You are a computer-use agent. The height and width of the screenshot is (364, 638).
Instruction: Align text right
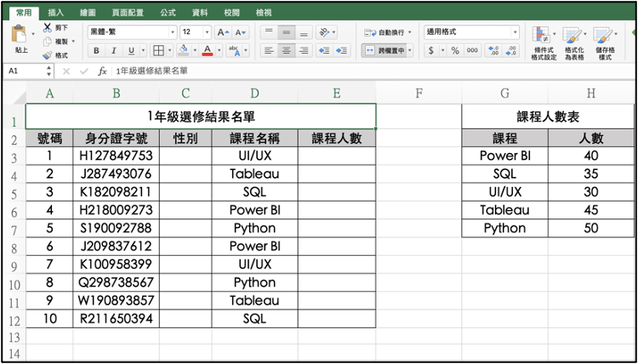304,51
